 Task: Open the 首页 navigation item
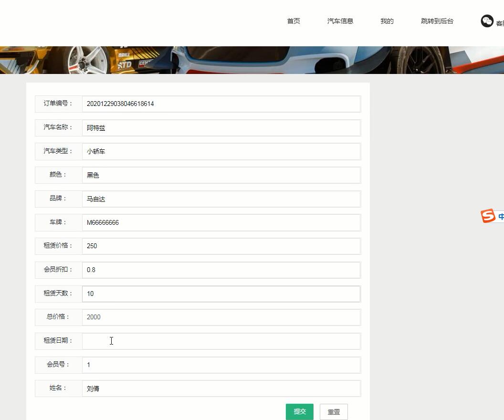294,21
